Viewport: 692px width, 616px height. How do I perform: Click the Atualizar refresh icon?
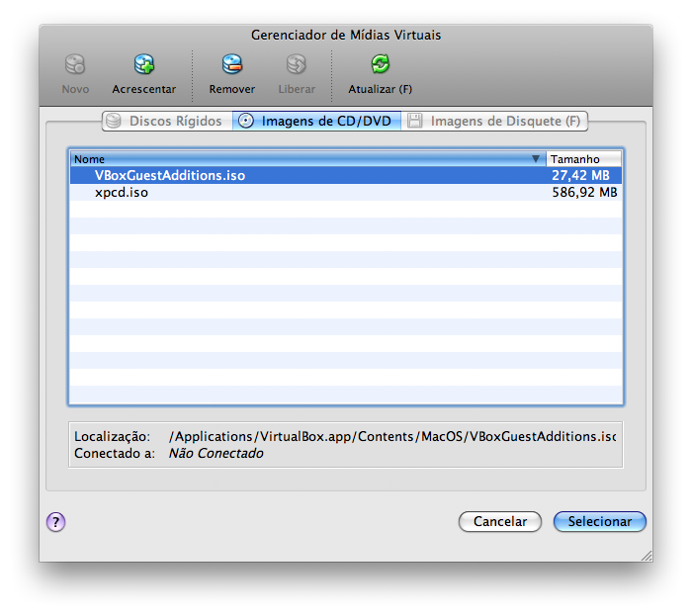click(x=380, y=64)
